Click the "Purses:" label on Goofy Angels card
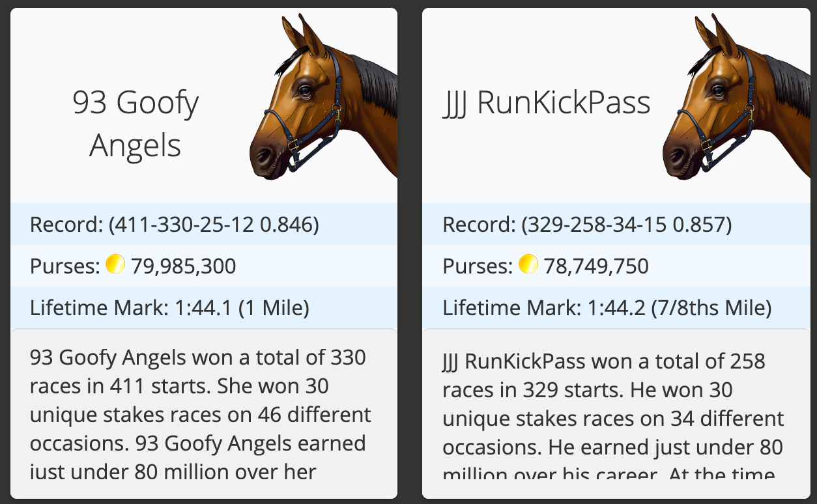 (x=65, y=266)
